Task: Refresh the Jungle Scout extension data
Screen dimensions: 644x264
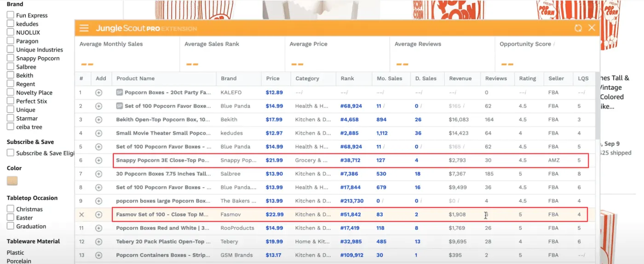Action: pos(578,28)
